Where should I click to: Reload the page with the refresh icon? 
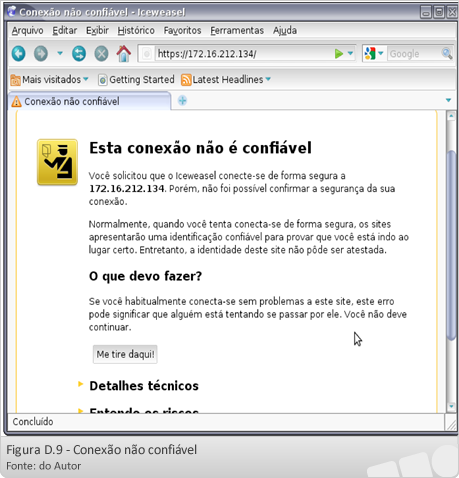click(79, 53)
